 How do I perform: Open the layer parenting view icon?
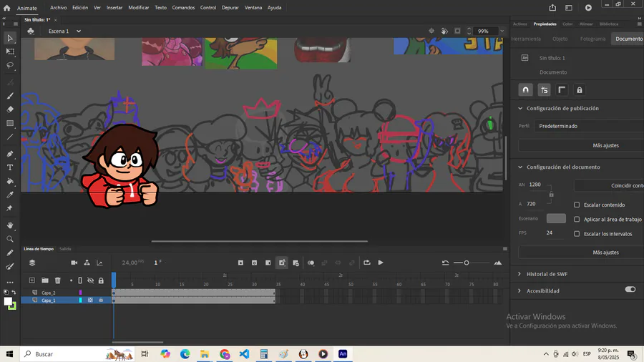(87, 263)
